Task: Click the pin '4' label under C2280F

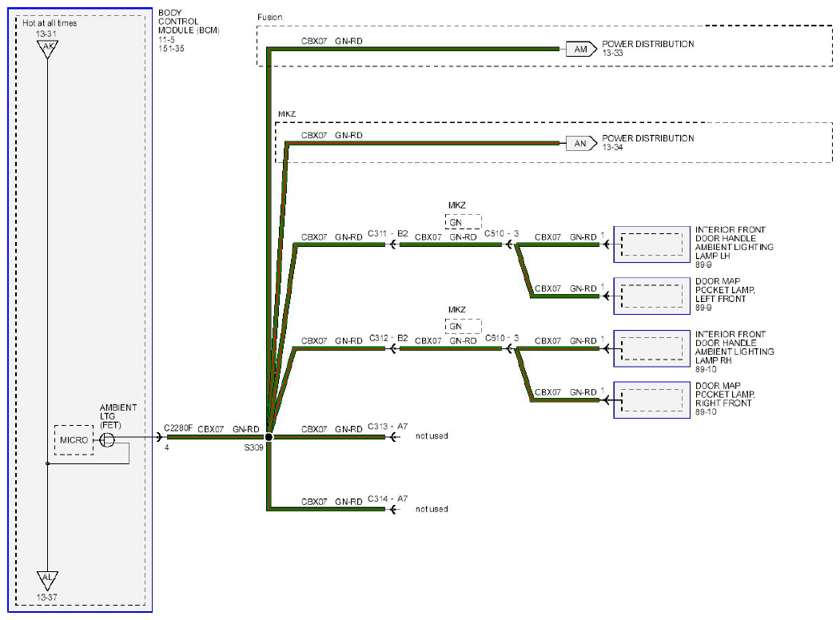Action: [x=166, y=447]
